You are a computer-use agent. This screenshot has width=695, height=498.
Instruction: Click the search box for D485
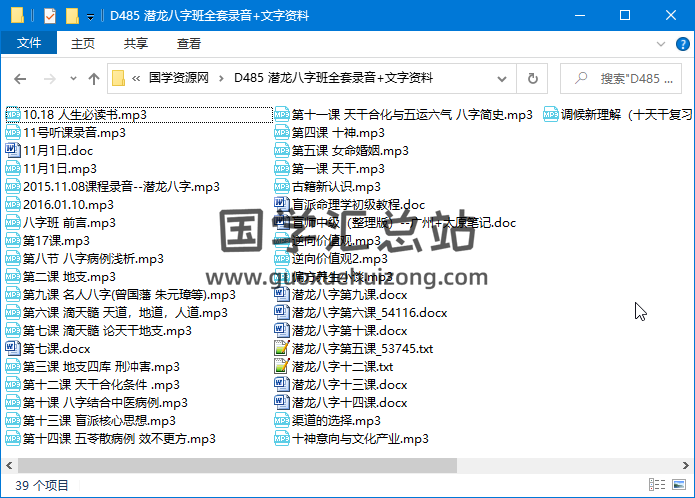click(621, 79)
